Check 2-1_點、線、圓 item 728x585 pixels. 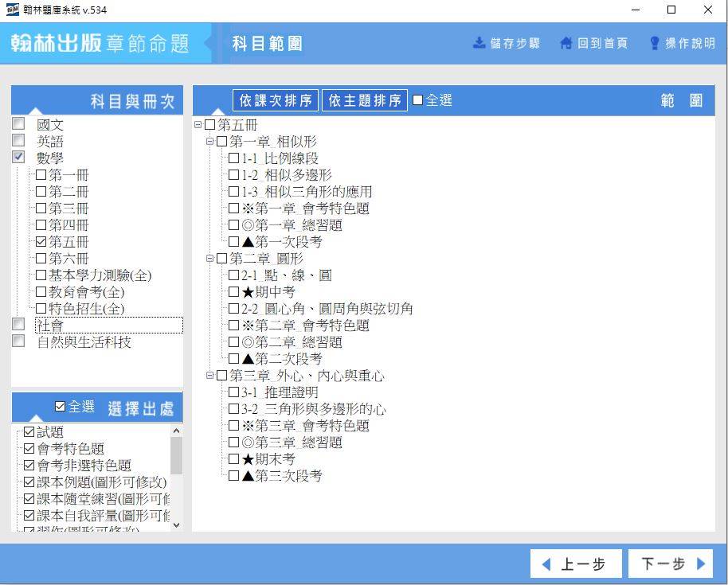point(233,275)
